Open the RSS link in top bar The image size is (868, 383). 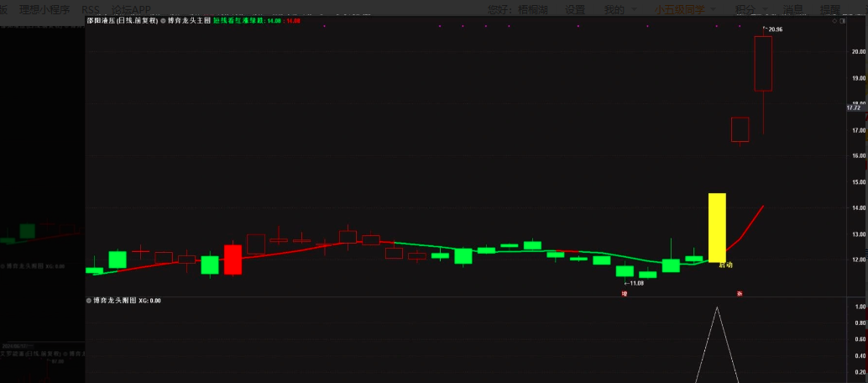point(91,9)
